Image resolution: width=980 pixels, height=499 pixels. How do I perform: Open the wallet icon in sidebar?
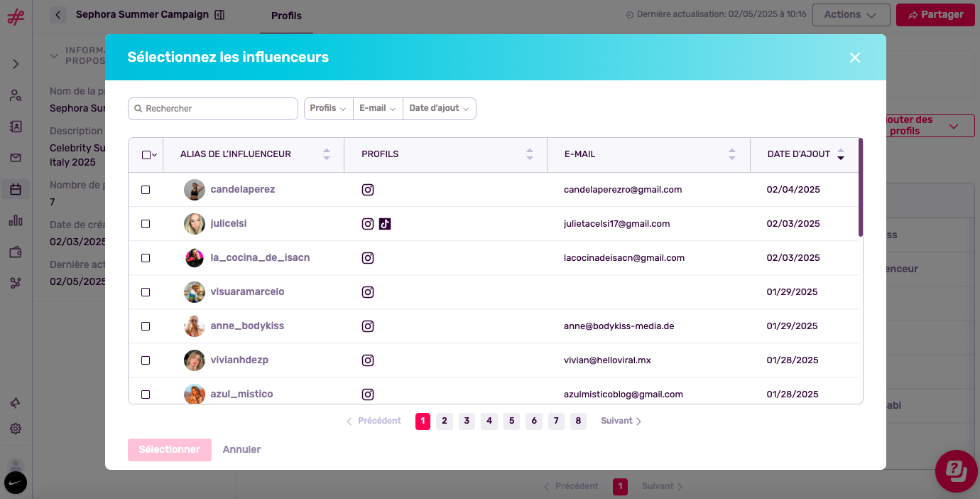(x=16, y=252)
